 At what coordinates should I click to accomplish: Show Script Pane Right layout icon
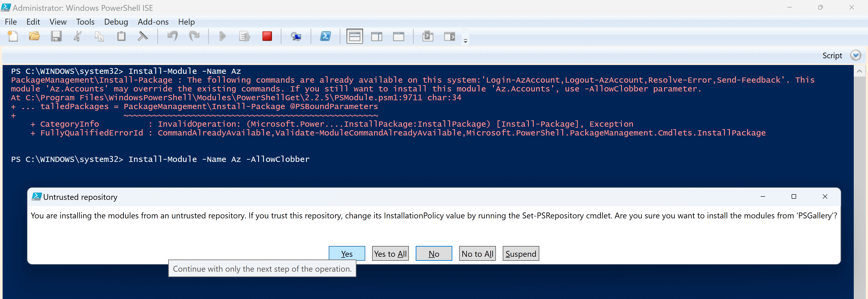(376, 36)
